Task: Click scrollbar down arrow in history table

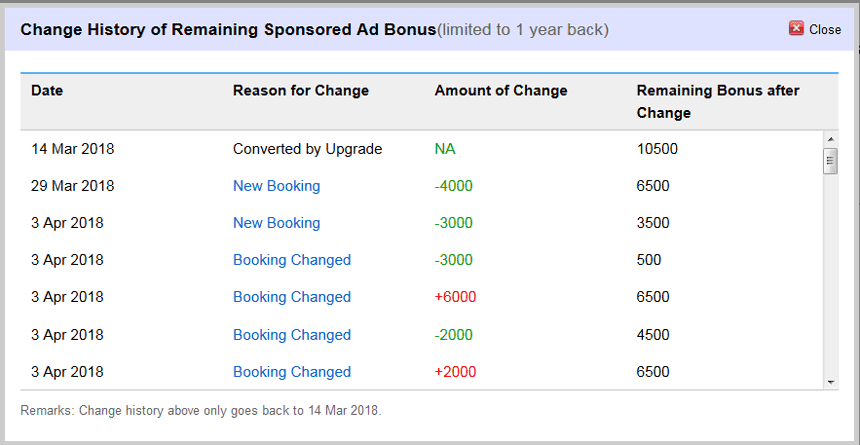Action: click(x=830, y=382)
